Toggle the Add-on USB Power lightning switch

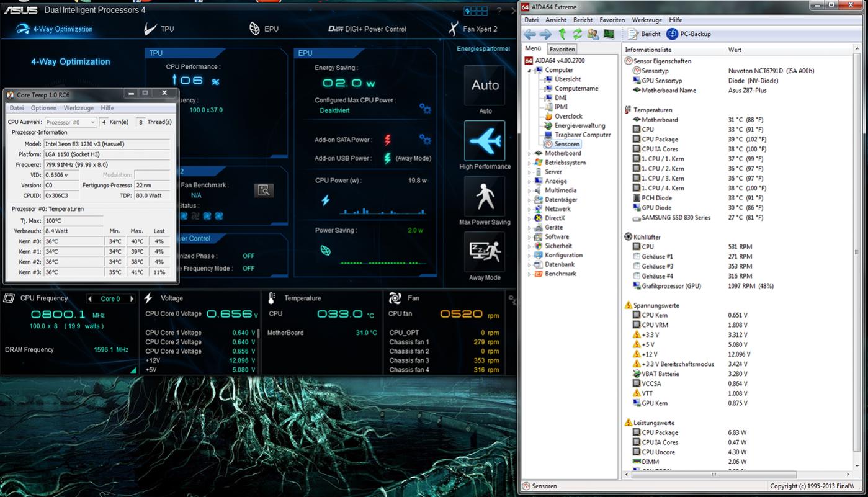388,158
